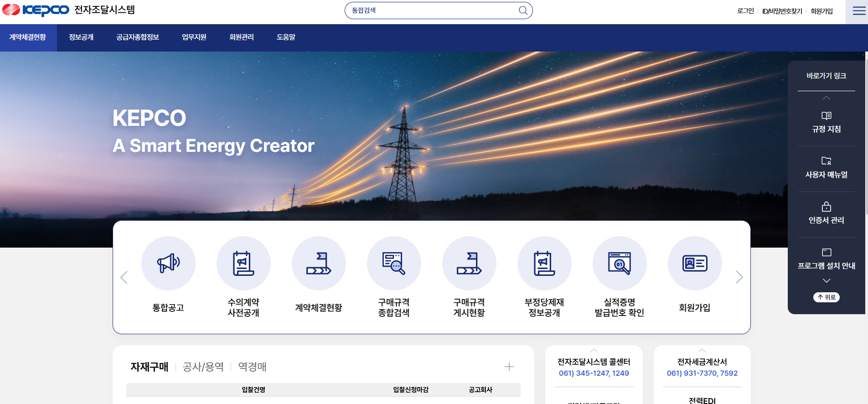The height and width of the screenshot is (404, 868).
Task: Show next quick menu icons
Action: tap(739, 277)
